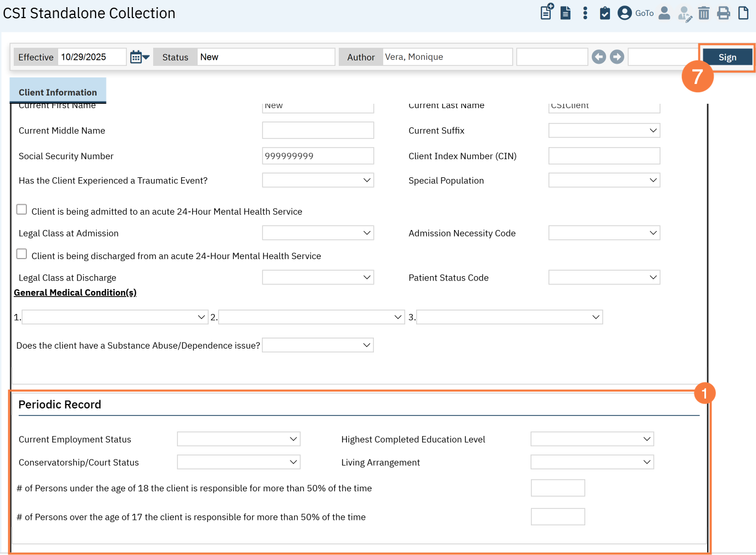Click the left arrow previous version icon
Image resolution: width=756 pixels, height=555 pixels.
(x=599, y=57)
